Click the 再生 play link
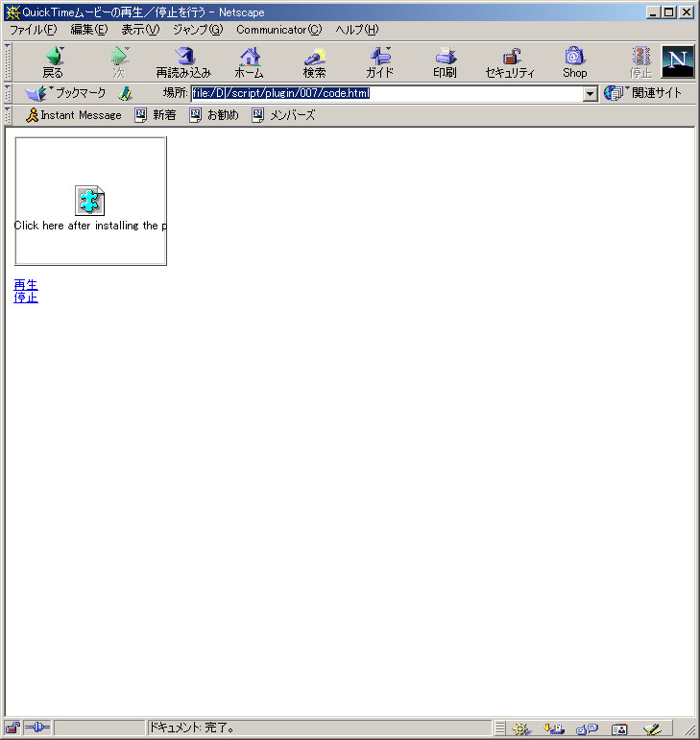Viewport: 700px width, 740px height. click(26, 285)
